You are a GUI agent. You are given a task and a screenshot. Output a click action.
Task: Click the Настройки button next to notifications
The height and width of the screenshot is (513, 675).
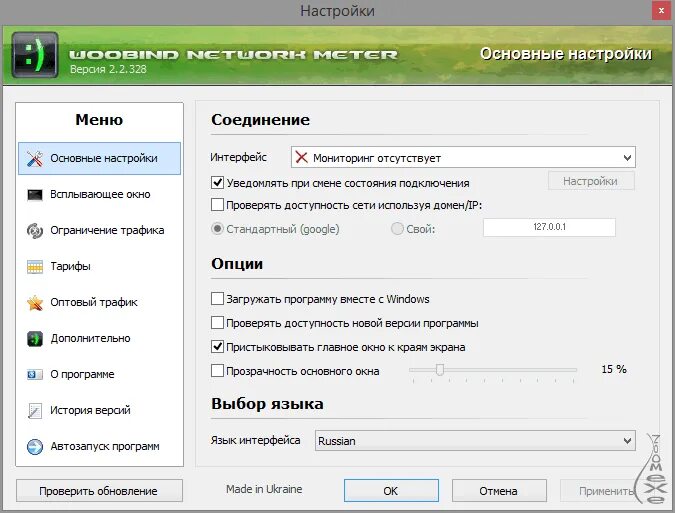(x=591, y=181)
